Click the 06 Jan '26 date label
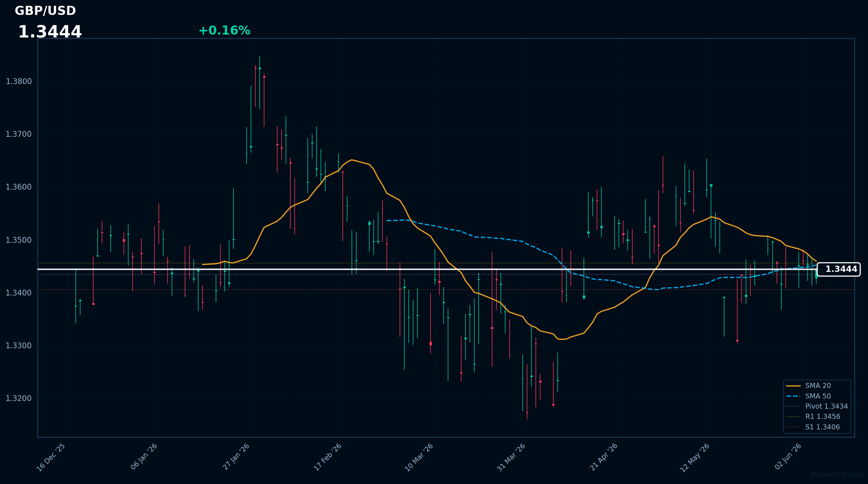The width and height of the screenshot is (868, 484). coord(144,456)
